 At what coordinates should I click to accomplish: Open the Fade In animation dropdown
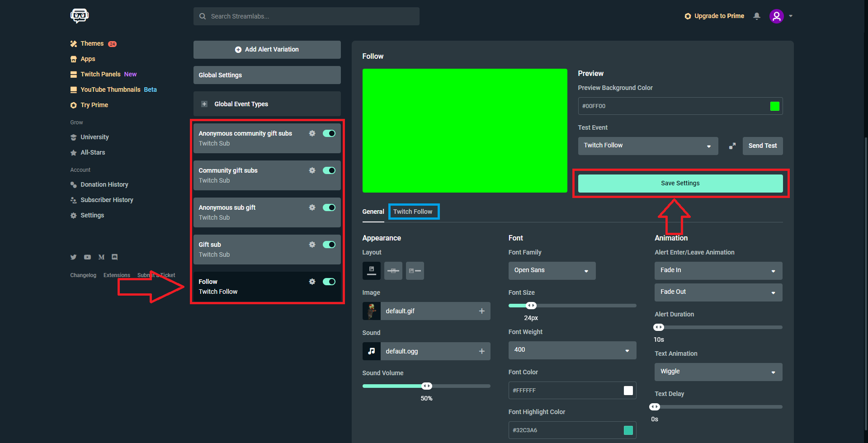pyautogui.click(x=718, y=270)
